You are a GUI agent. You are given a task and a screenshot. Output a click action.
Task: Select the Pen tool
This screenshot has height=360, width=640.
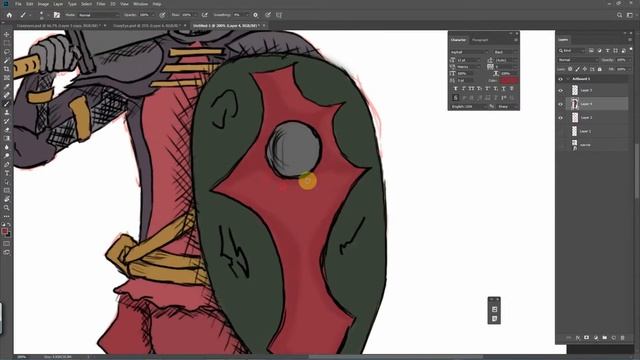[7, 164]
